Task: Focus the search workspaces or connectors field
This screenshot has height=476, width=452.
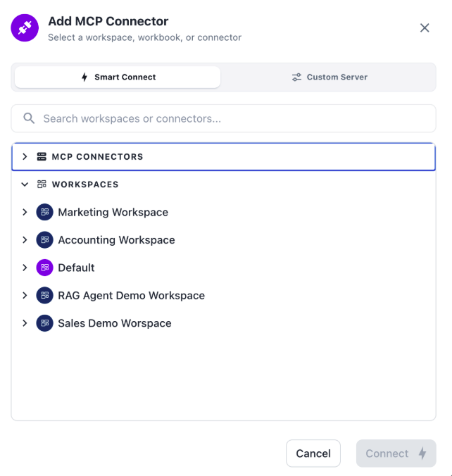Action: coord(223,118)
